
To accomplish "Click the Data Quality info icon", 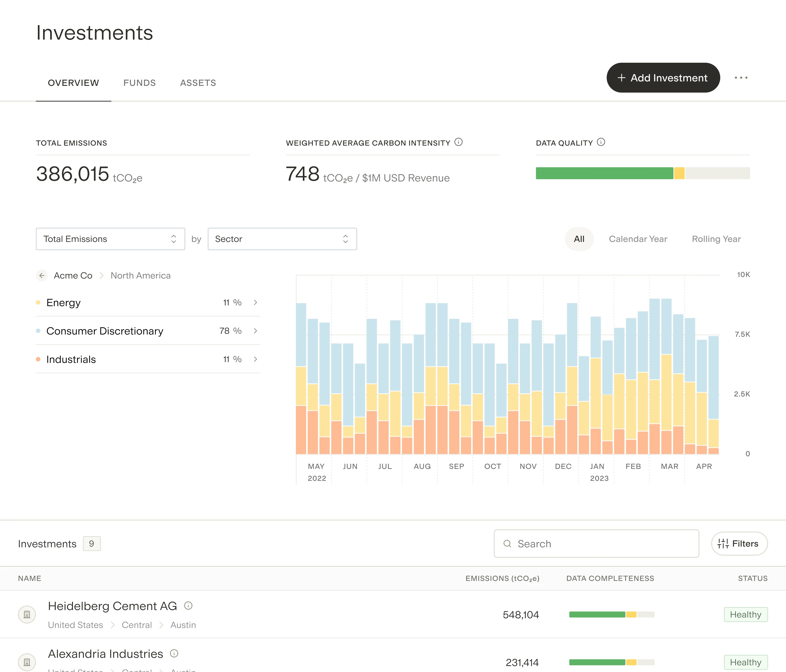I will click(601, 142).
